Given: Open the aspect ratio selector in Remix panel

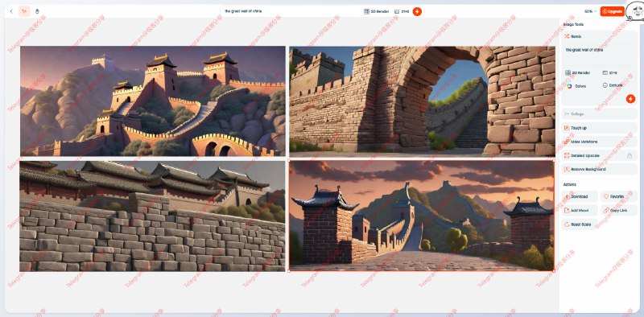Looking at the screenshot, I should tap(610, 72).
